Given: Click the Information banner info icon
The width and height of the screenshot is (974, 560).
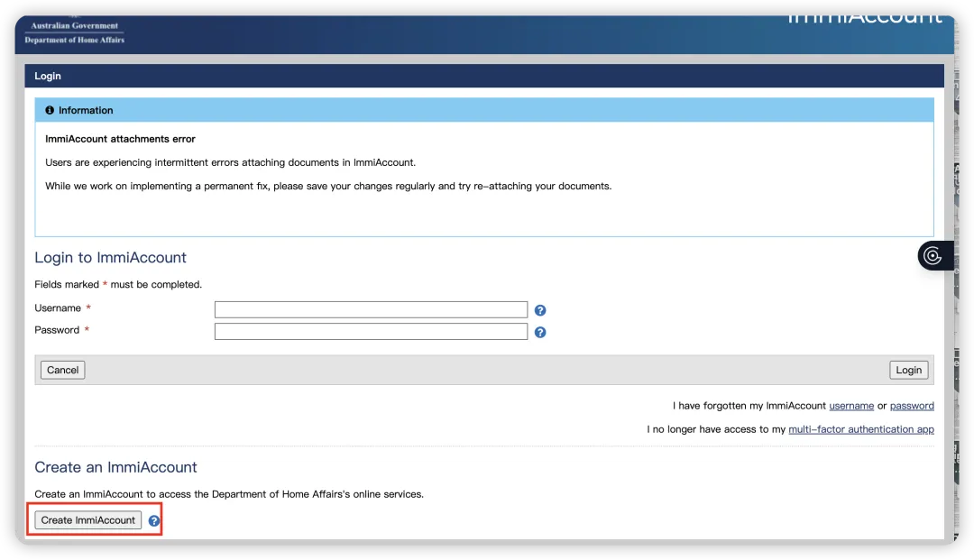Looking at the screenshot, I should (50, 110).
